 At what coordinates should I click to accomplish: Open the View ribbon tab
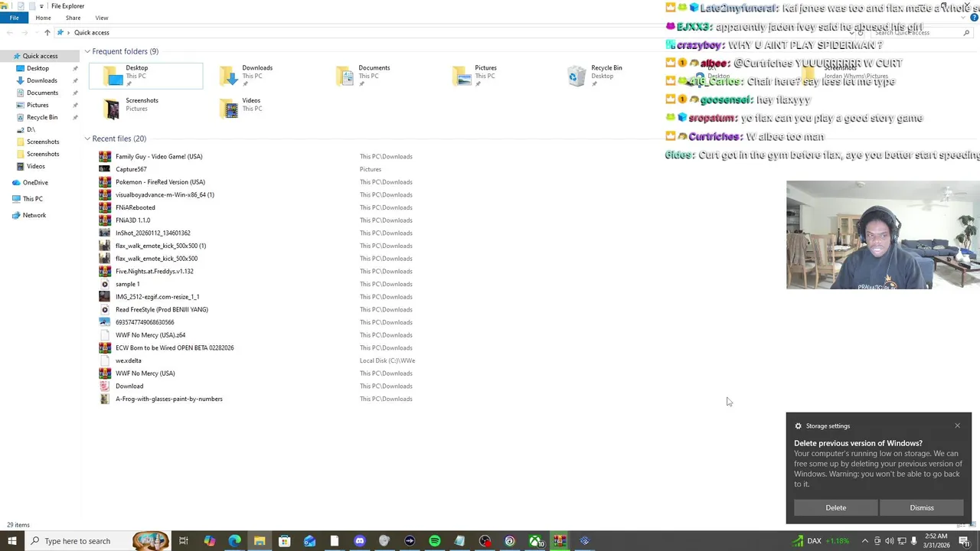click(x=102, y=18)
